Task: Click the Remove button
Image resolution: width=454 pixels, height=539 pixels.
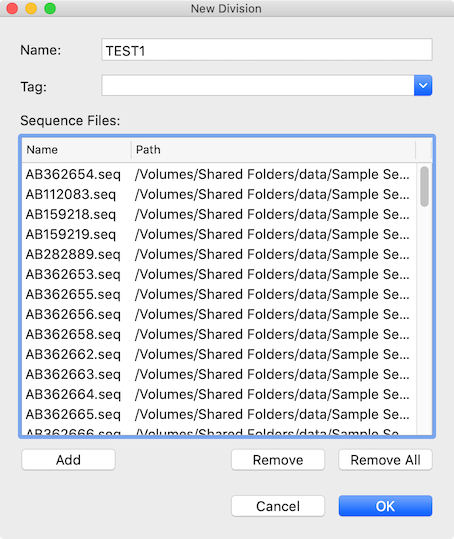Action: click(x=278, y=460)
